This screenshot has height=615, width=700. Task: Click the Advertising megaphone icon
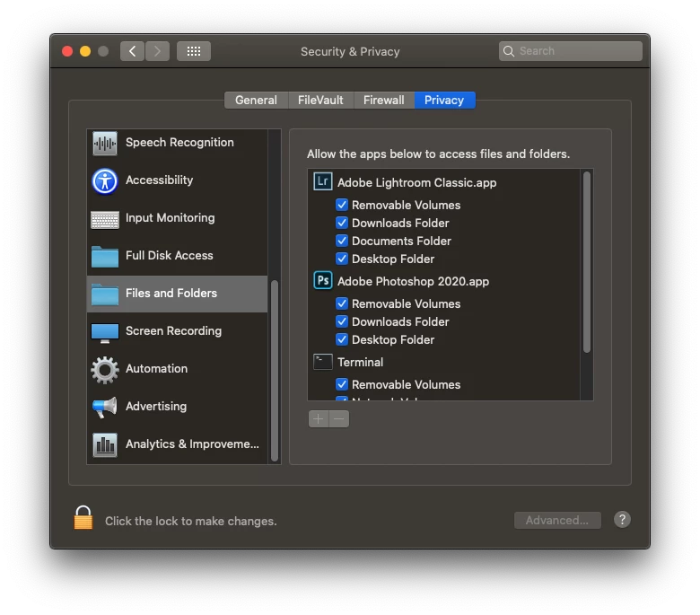(x=105, y=407)
